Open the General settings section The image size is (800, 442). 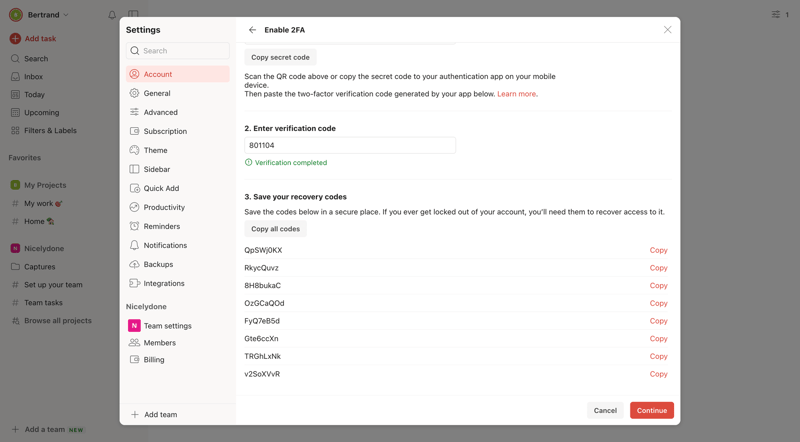click(x=178, y=93)
